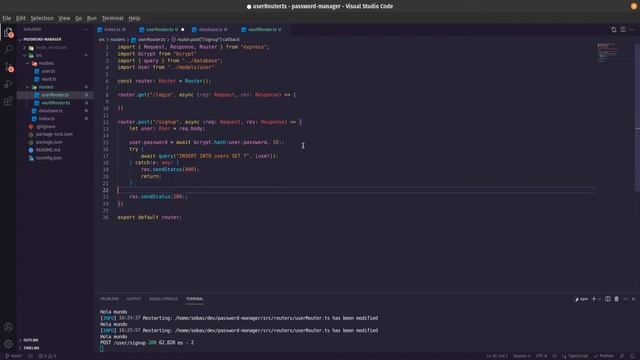640x360 pixels.
Task: Add a new terminal with plus icon
Action: pyautogui.click(x=594, y=299)
